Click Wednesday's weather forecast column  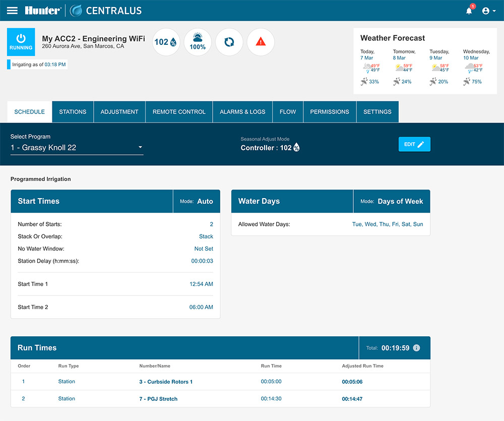(476, 68)
